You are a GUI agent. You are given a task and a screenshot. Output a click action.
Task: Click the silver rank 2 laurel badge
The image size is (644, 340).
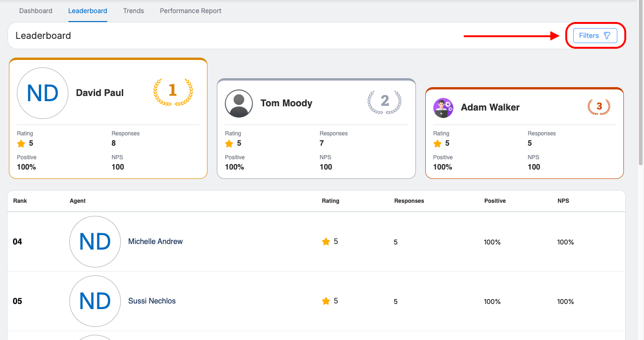[385, 101]
